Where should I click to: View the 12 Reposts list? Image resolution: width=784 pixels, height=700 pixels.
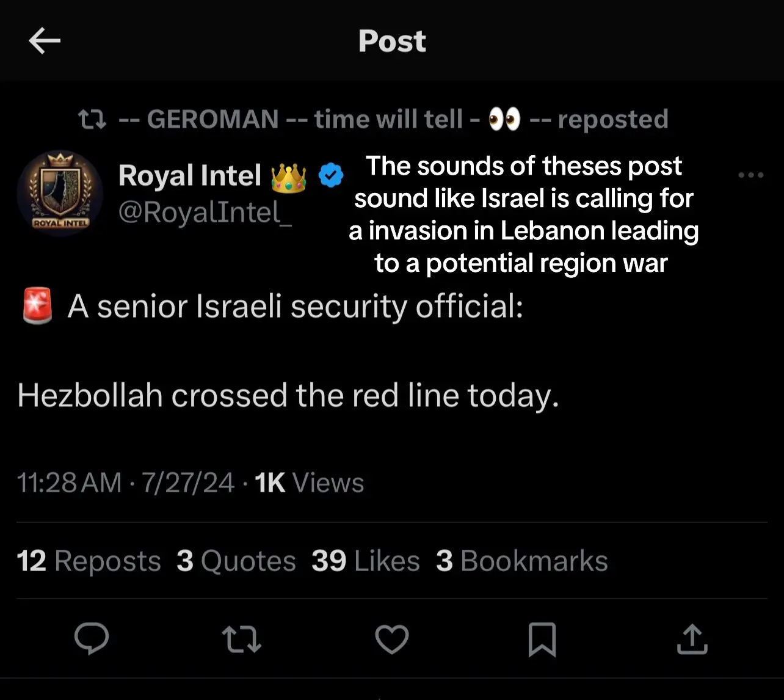[x=89, y=561]
